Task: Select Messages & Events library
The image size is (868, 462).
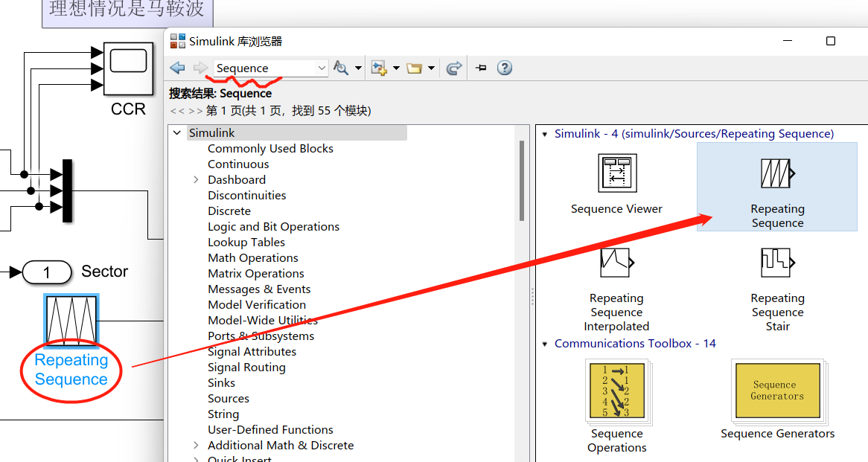Action: pos(259,289)
